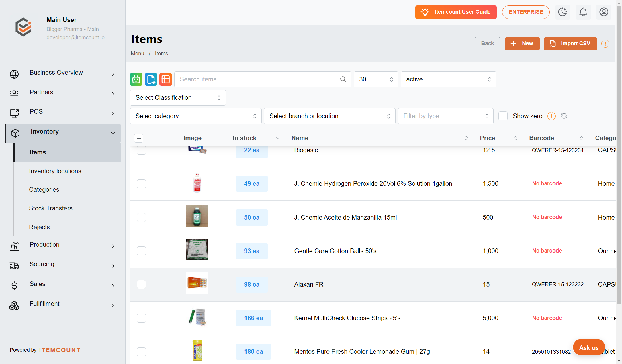Open the Itemcount User Guide

pos(456,12)
